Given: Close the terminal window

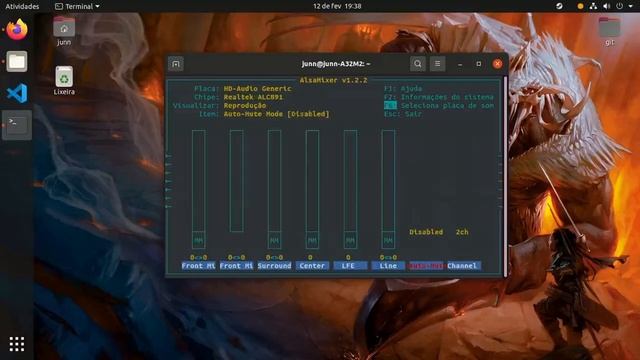Looking at the screenshot, I should tap(498, 64).
